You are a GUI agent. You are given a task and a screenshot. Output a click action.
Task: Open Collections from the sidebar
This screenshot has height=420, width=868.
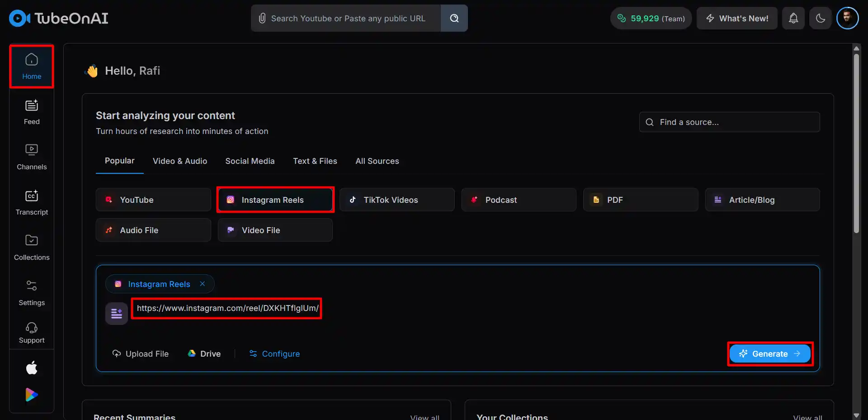point(32,248)
